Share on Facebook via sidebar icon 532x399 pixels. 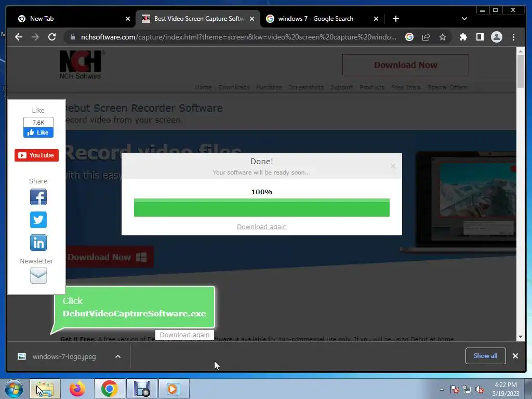(x=38, y=197)
